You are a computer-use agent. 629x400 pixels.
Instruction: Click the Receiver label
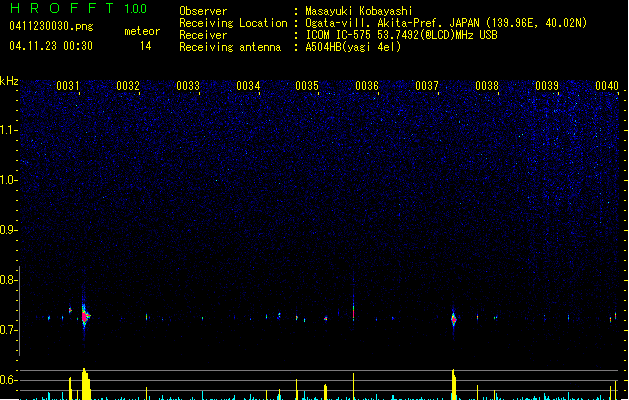pos(203,35)
